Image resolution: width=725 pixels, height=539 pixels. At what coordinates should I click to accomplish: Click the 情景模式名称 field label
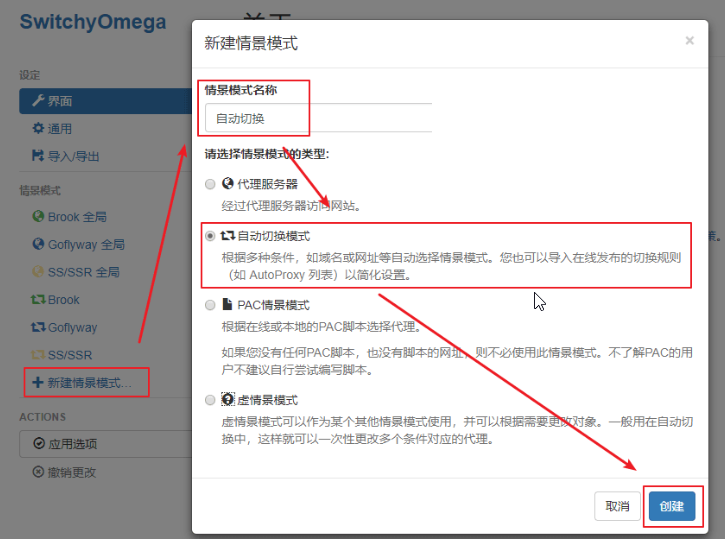point(241,90)
